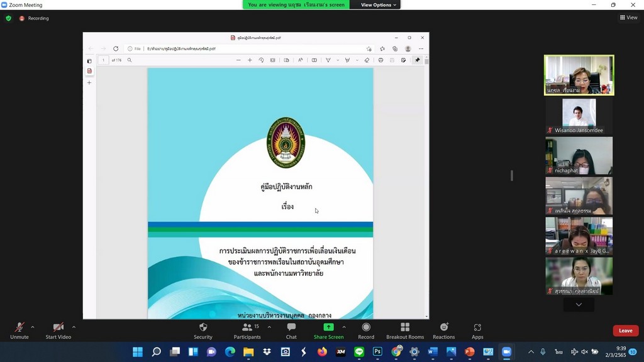This screenshot has height=362, width=644.
Task: Open audio options arrow beside Unmute
Action: click(x=33, y=327)
